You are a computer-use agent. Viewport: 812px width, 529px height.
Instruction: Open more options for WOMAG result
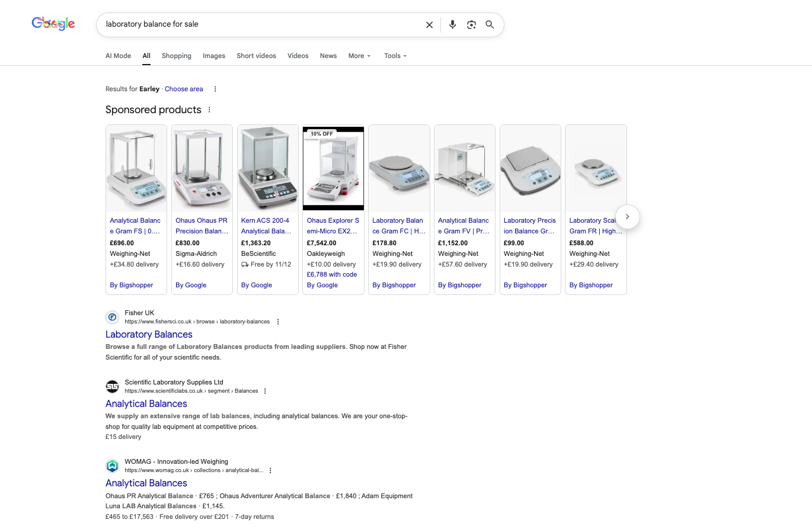(x=270, y=470)
